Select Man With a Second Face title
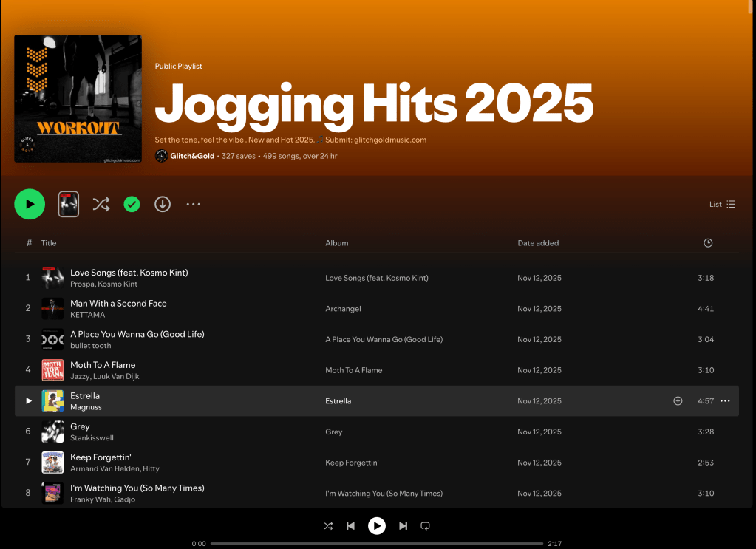756x549 pixels. pyautogui.click(x=118, y=304)
